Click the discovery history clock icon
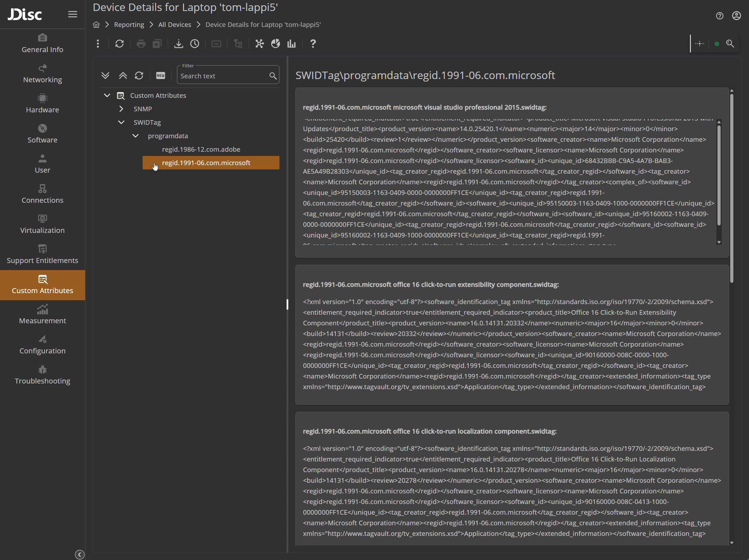 (x=195, y=44)
